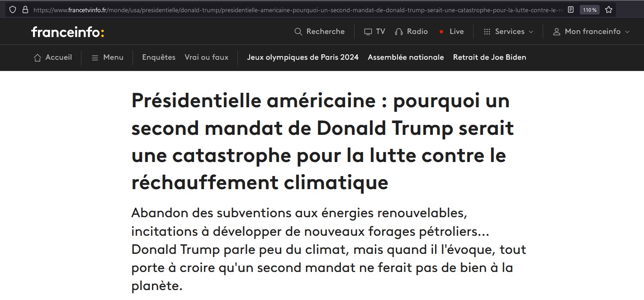Open search via Recherche magnifier icon

click(298, 32)
